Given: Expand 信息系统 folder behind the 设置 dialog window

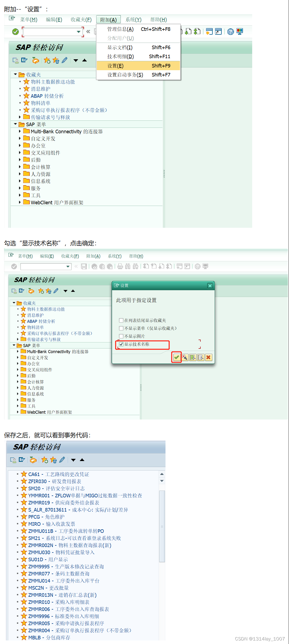Looking at the screenshot, I should click(x=18, y=394).
